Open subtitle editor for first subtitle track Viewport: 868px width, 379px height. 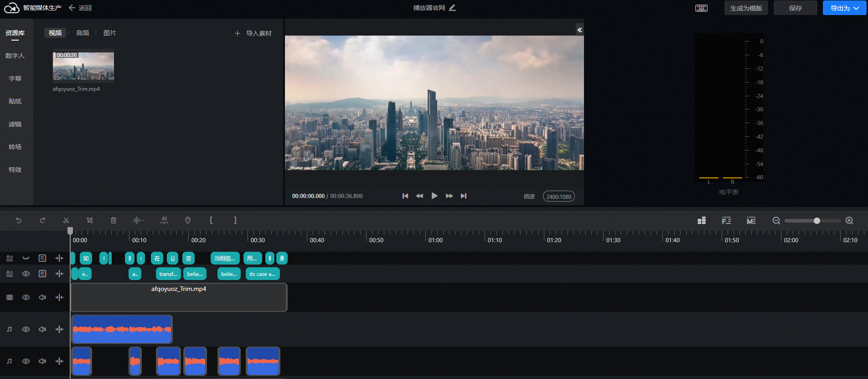(x=42, y=258)
